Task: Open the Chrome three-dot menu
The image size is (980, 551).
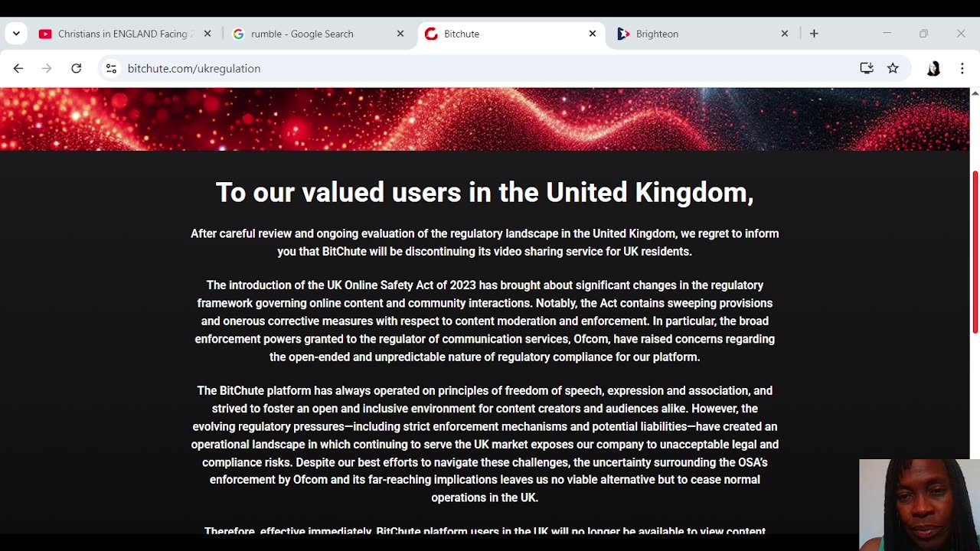Action: point(962,68)
